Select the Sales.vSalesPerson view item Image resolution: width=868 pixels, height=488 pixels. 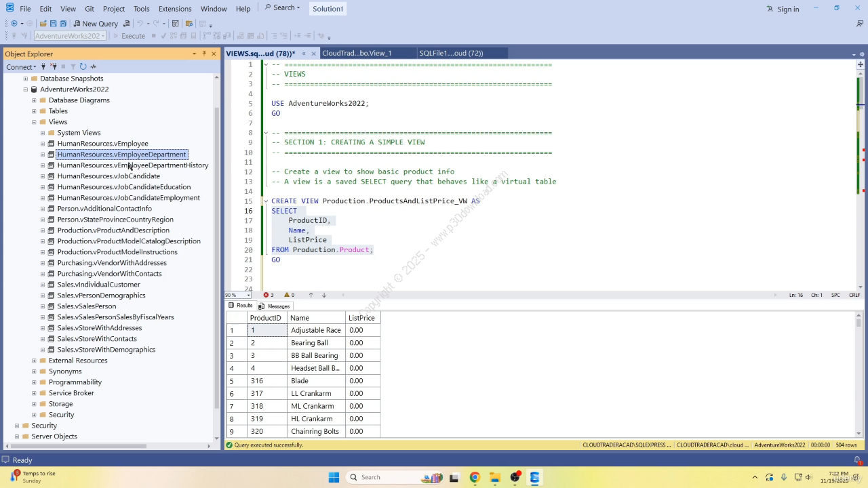86,306
